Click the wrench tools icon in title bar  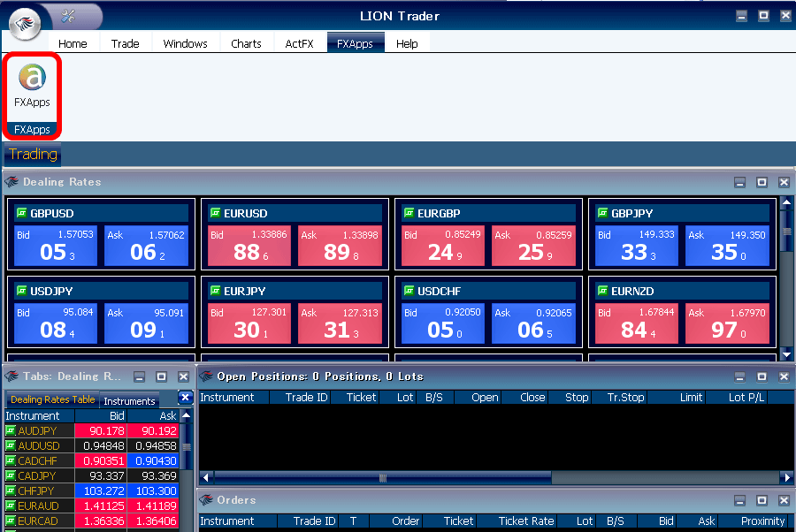[69, 17]
